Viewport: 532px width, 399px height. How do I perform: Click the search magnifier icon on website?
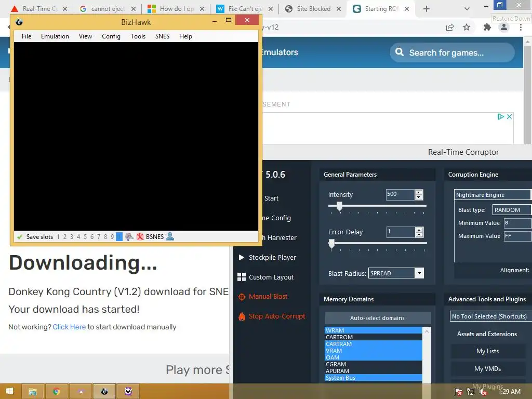click(x=400, y=52)
